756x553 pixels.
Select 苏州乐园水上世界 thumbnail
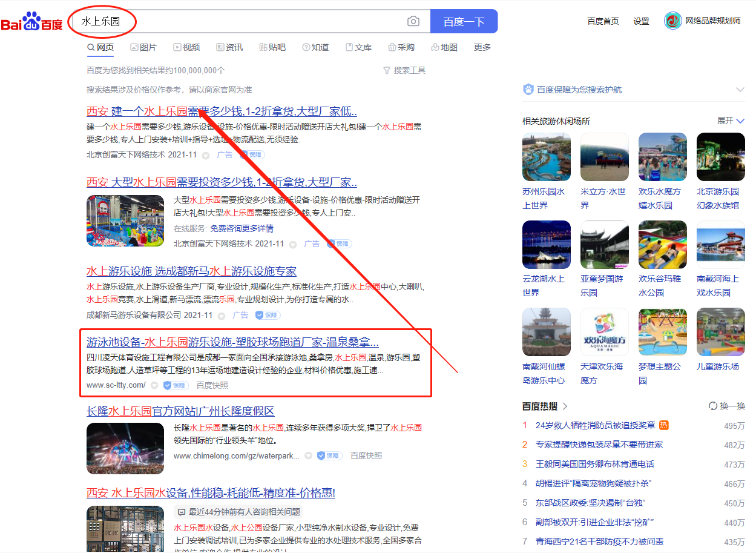(x=547, y=157)
